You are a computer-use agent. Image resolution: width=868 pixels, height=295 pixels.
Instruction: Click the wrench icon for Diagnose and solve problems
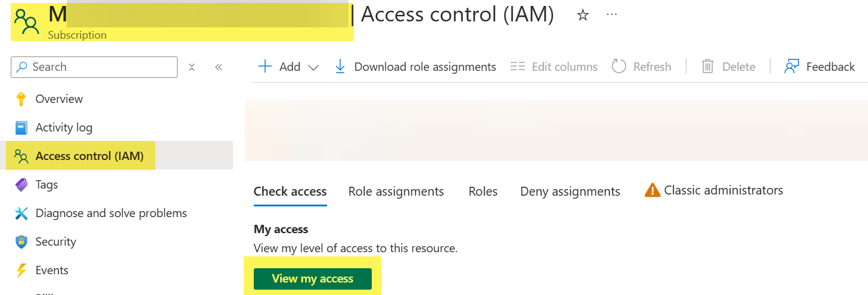(21, 214)
